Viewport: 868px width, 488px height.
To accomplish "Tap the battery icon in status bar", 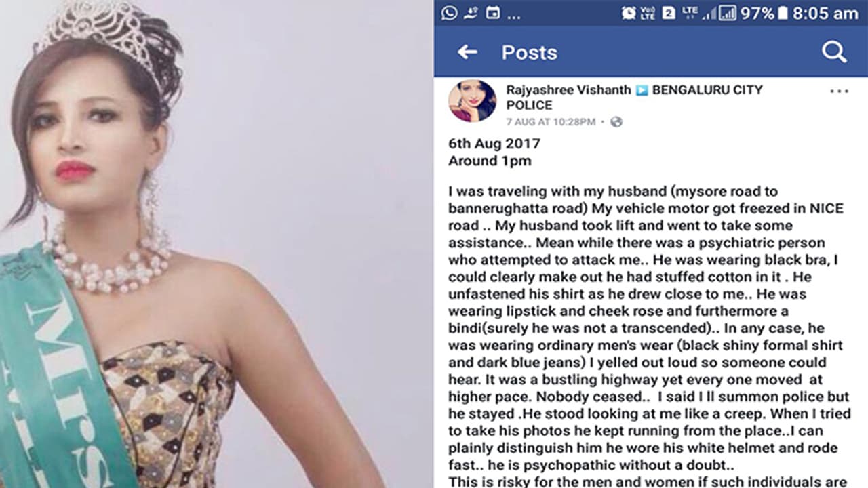I will tap(783, 13).
